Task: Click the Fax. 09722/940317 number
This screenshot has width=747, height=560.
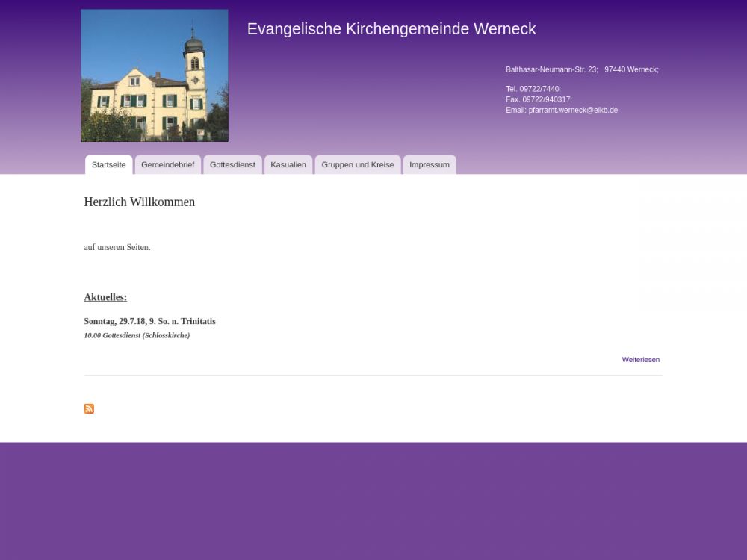Action: [539, 99]
